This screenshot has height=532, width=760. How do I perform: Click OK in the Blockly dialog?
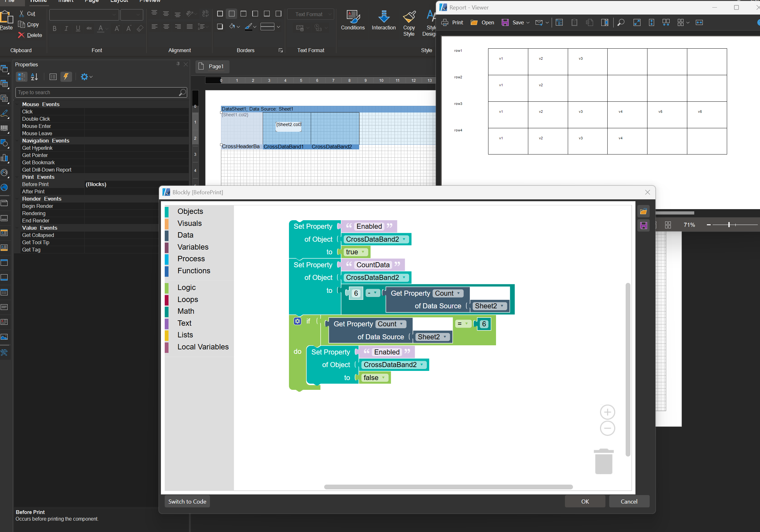pyautogui.click(x=585, y=502)
